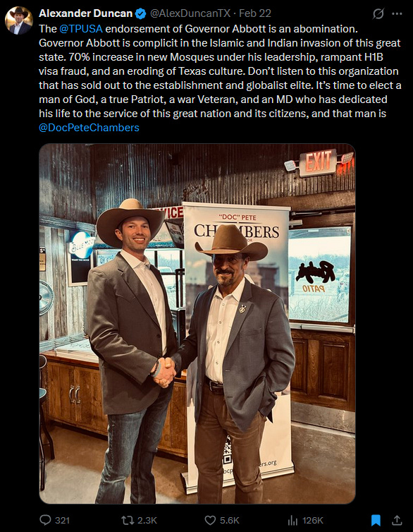413x532 pixels.
Task: Repost this tweet using retweet icon
Action: [x=128, y=520]
